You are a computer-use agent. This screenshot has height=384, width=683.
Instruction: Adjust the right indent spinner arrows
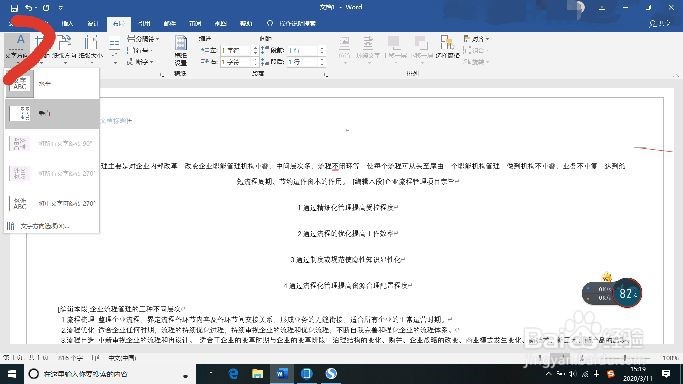256,62
